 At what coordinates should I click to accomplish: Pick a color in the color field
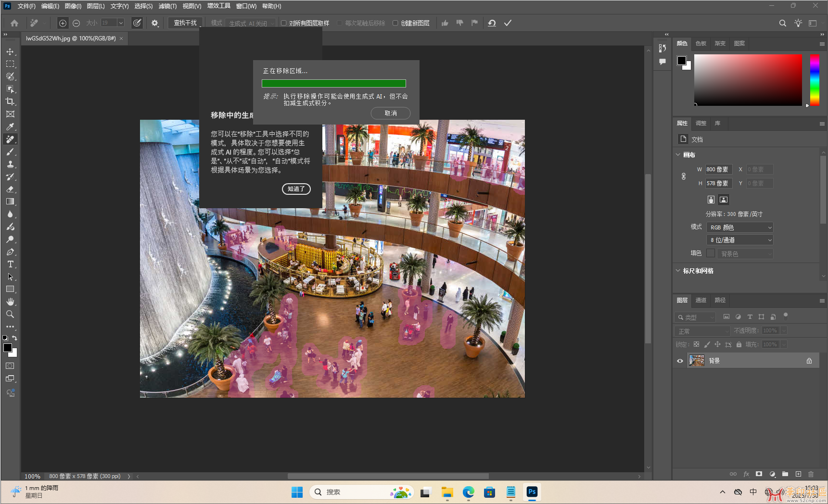pos(748,80)
